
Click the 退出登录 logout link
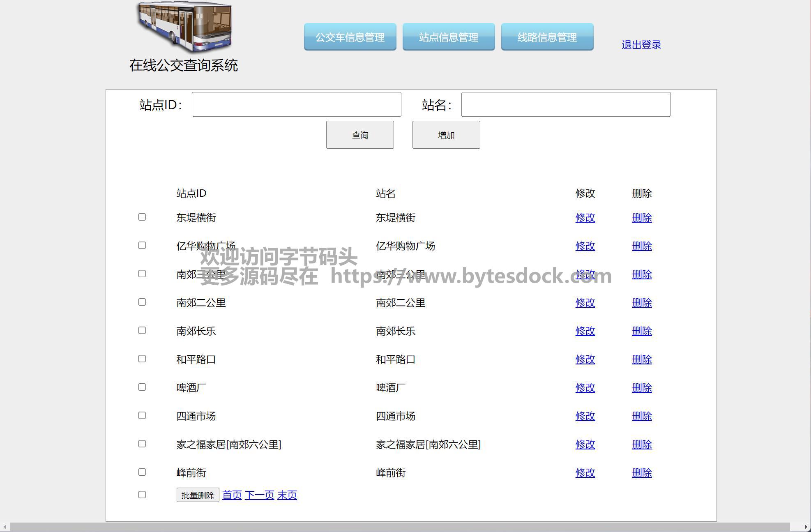tap(641, 45)
